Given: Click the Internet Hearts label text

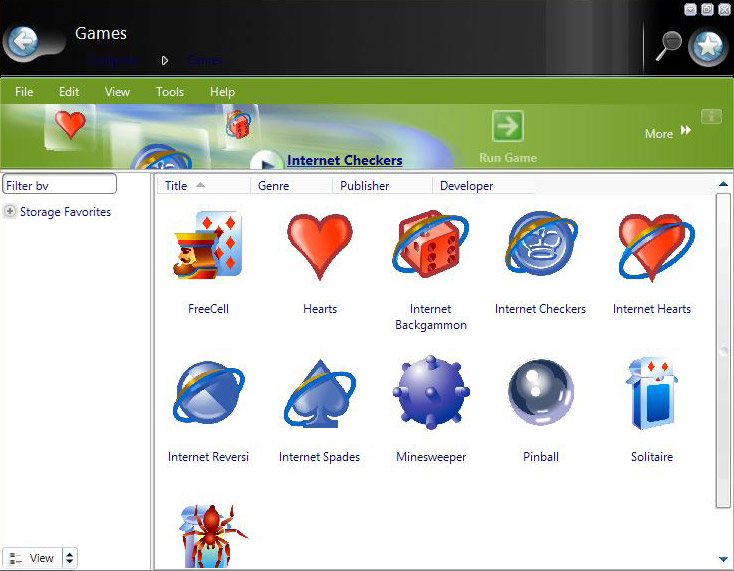Looking at the screenshot, I should tap(652, 309).
